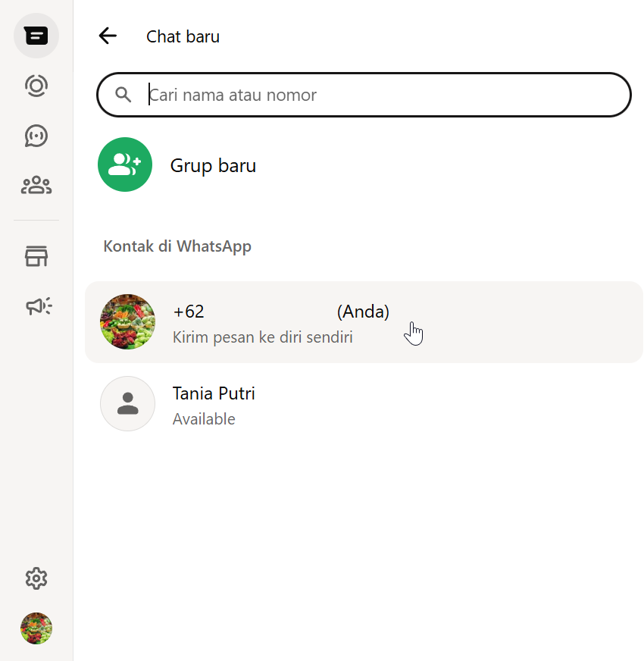
Task: Open the Channels icon in sidebar
Action: click(x=36, y=136)
